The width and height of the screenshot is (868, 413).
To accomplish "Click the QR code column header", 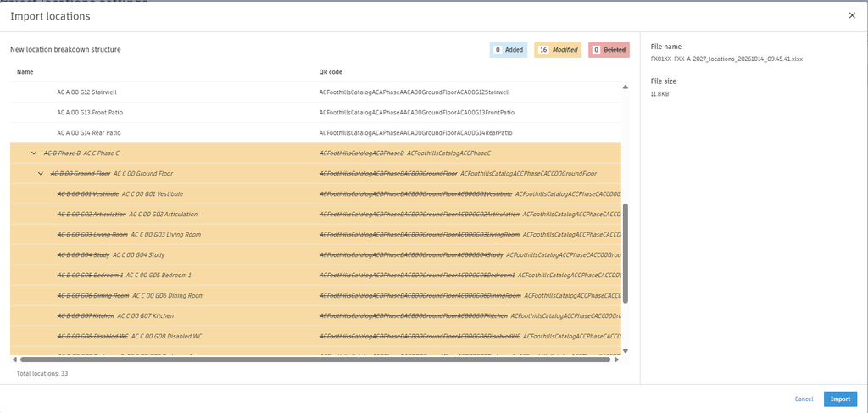I will (x=331, y=72).
